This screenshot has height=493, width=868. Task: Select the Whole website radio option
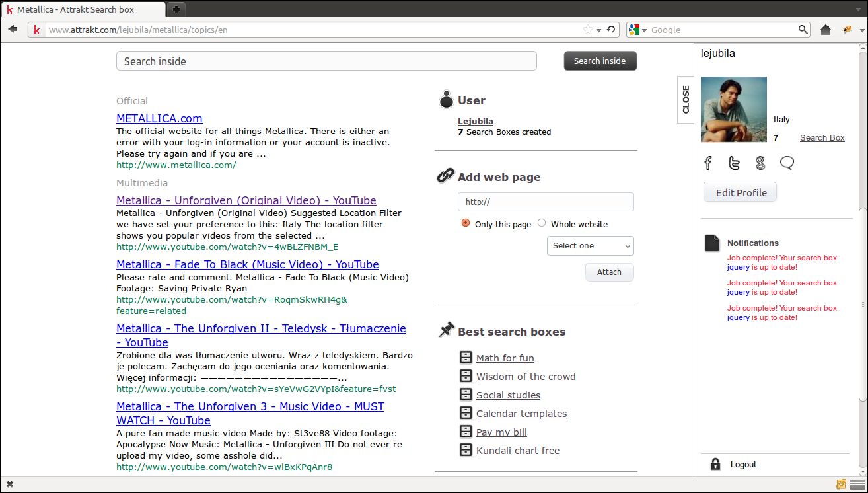(542, 223)
